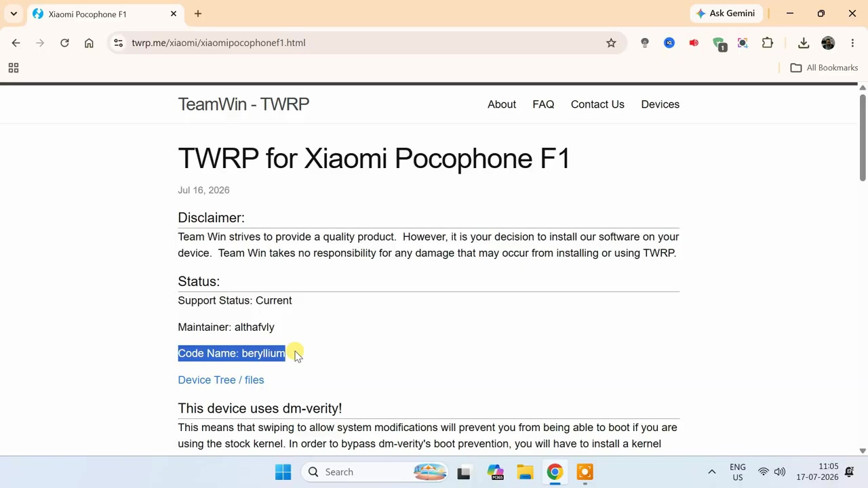Open the browser home page icon
The image size is (868, 488).
pyautogui.click(x=89, y=43)
